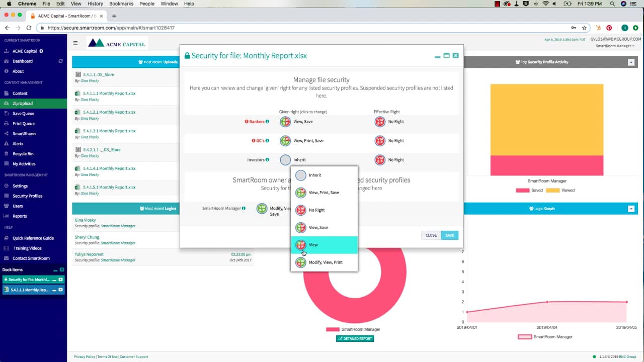
Task: Open SmartShares
Action: [24, 134]
